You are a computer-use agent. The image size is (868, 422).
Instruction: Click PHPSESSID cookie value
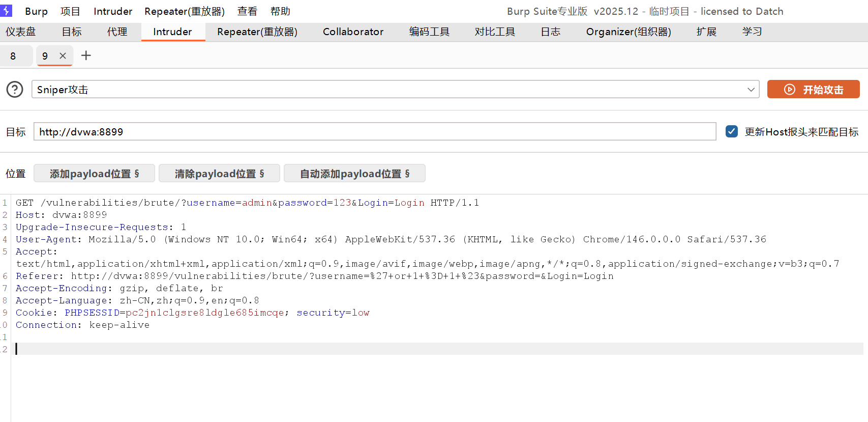pyautogui.click(x=205, y=313)
